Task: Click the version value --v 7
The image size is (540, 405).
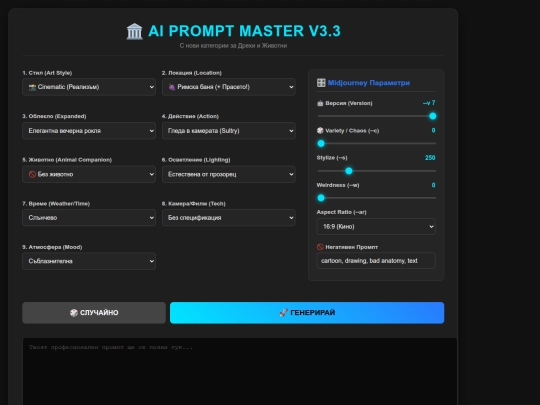Action: coord(429,103)
